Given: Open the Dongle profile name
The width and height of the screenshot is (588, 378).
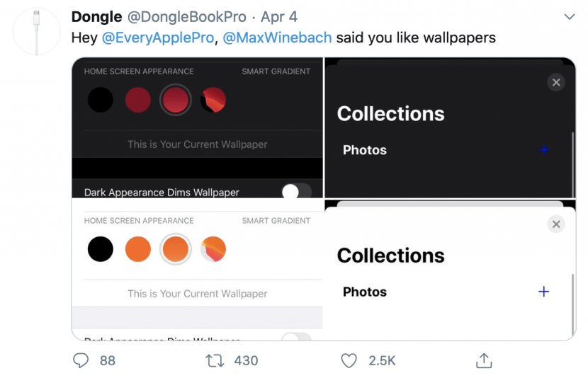Looking at the screenshot, I should [97, 17].
